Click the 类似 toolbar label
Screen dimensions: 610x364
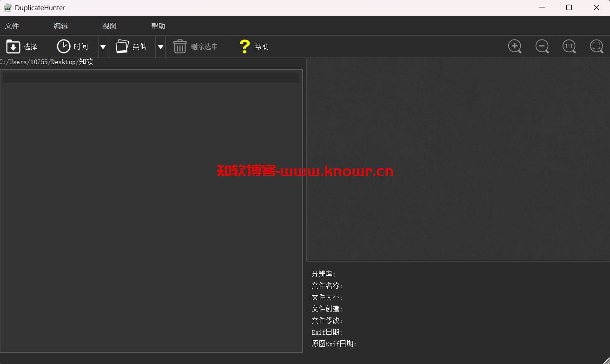[x=139, y=47]
